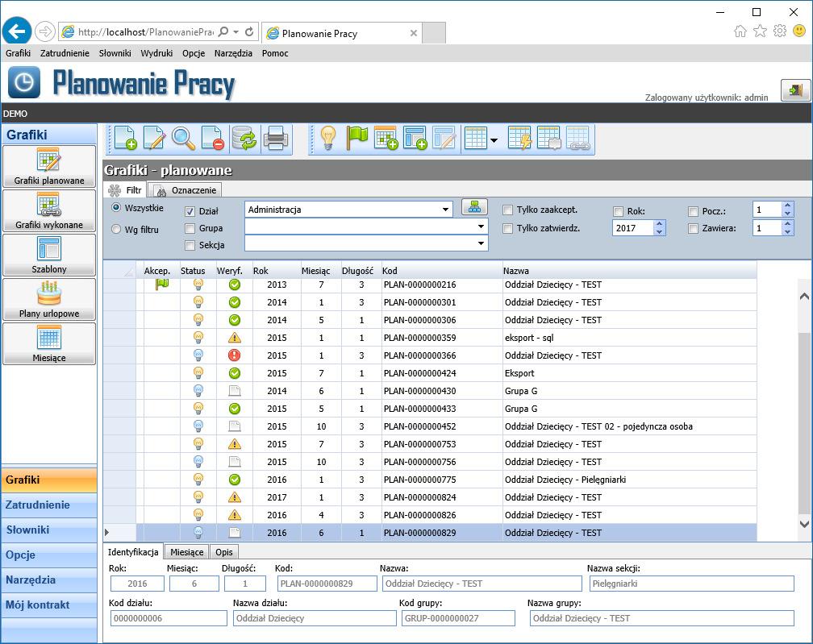The height and width of the screenshot is (644, 813).
Task: Click the schedule with comment icon
Action: (549, 139)
